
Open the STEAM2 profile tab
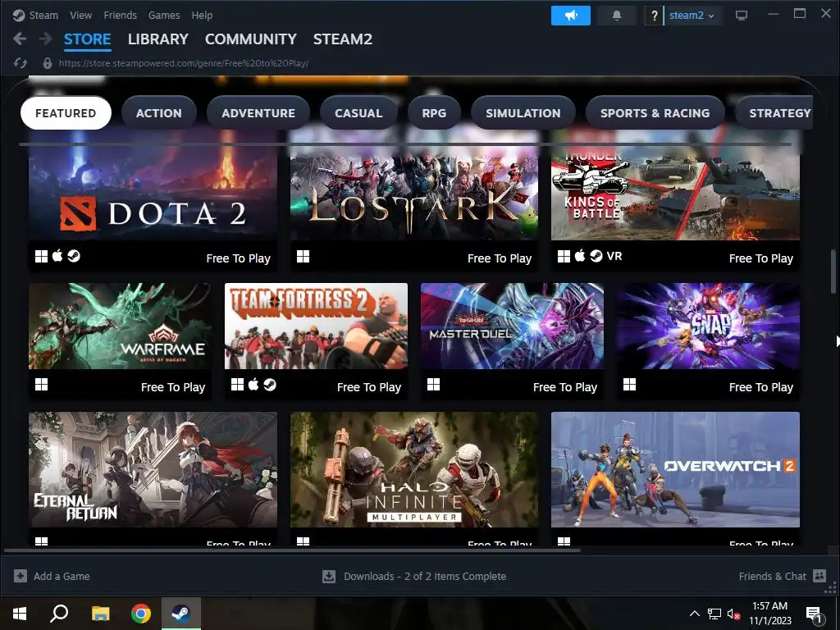click(343, 39)
